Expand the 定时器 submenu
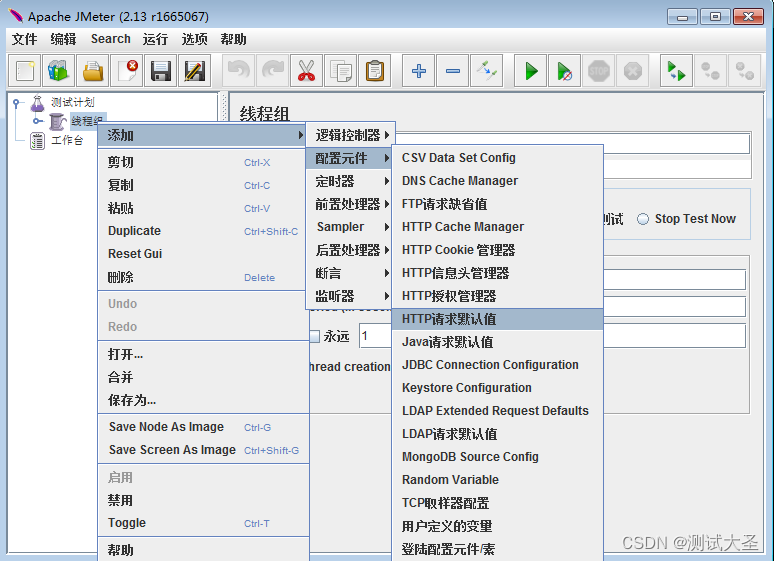Viewport: 774px width, 561px height. (x=350, y=181)
